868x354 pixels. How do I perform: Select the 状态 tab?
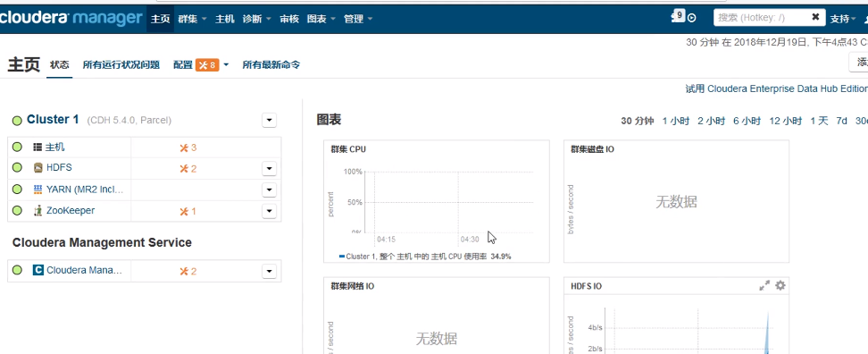[x=60, y=65]
